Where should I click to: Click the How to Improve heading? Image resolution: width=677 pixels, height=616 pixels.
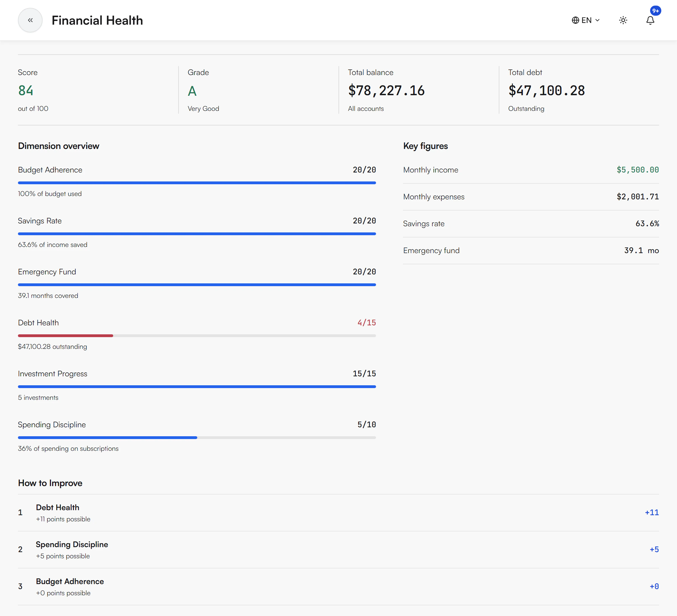tap(50, 483)
